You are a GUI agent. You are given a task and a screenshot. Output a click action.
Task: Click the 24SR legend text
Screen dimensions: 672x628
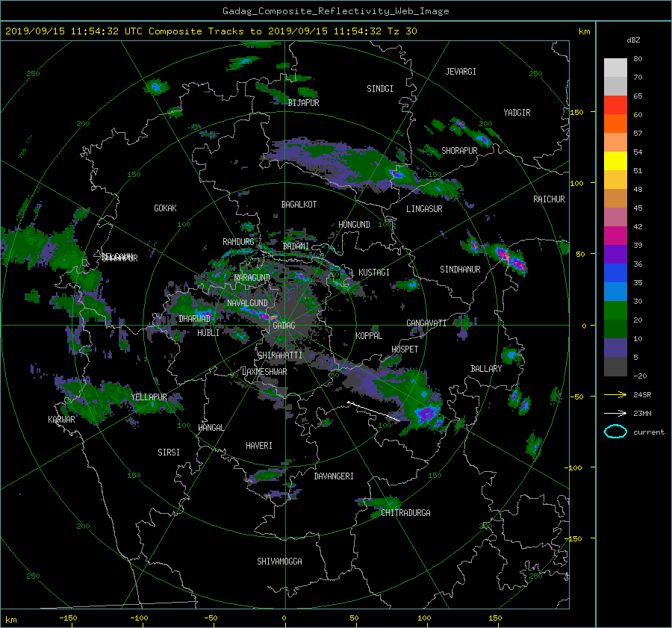coord(642,395)
